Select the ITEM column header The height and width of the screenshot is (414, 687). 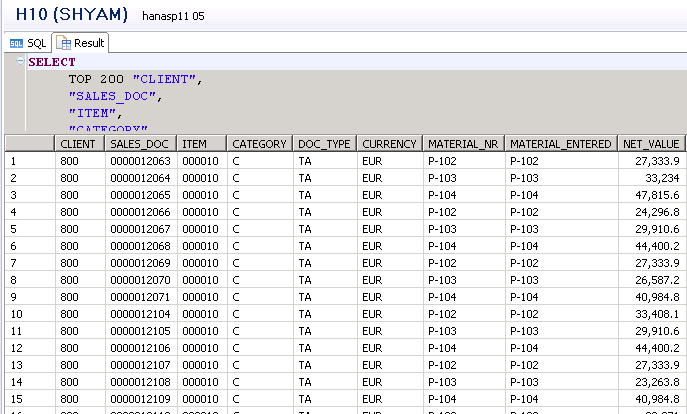point(202,144)
